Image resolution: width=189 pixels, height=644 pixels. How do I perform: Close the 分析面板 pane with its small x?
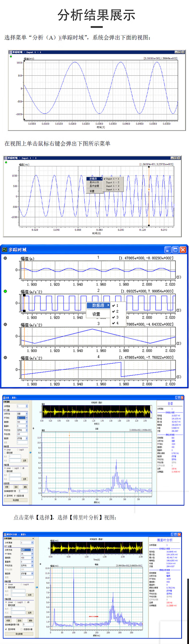pos(33,538)
